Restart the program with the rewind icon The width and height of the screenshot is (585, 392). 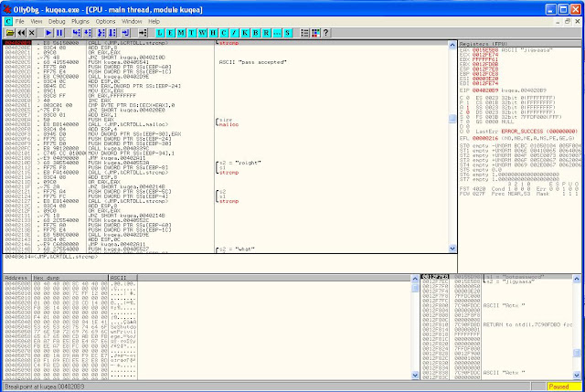tap(21, 33)
